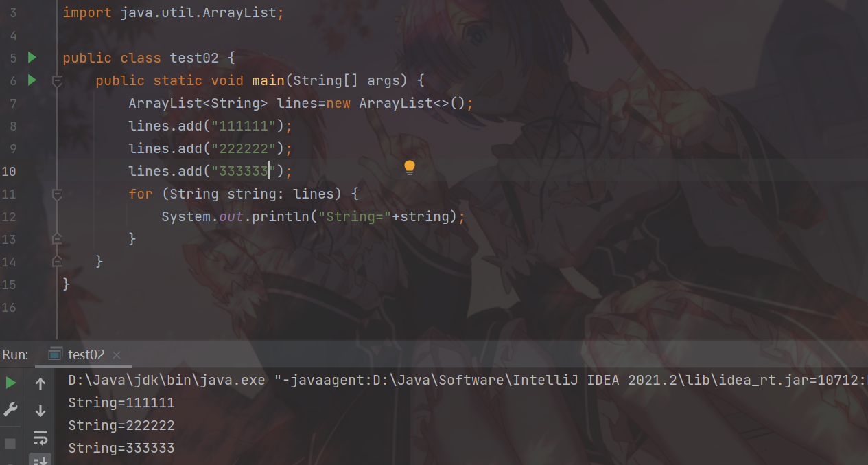Screen dimensions: 868x465
Task: Run the test02 class from the gutter arrow
Action: [x=32, y=58]
